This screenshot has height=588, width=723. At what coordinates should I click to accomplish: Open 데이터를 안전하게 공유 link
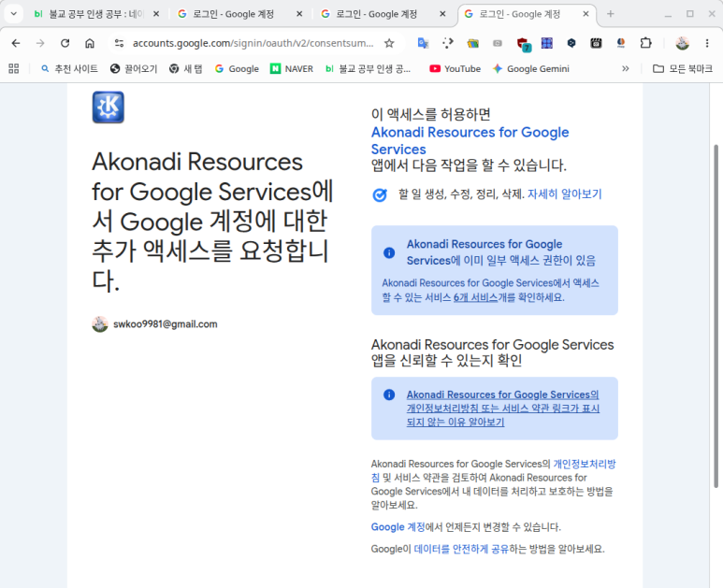(461, 550)
